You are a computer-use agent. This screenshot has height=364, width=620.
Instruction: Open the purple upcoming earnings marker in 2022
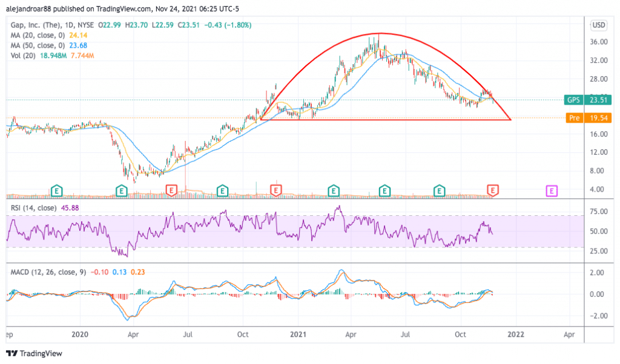pos(552,191)
